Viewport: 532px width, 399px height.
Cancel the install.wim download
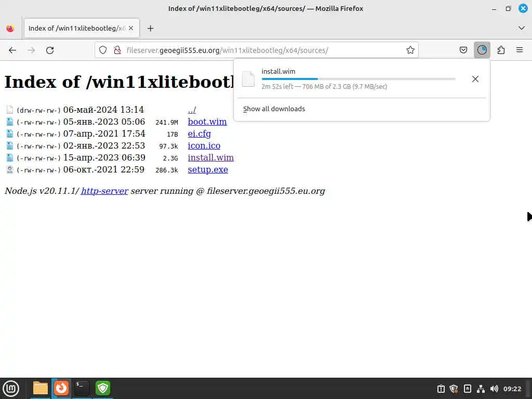475,79
